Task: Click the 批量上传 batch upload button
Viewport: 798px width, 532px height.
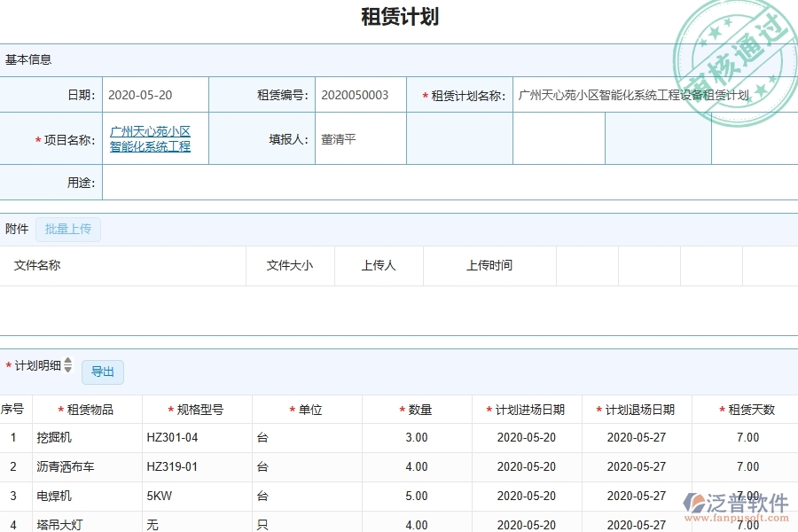Action: tap(68, 229)
